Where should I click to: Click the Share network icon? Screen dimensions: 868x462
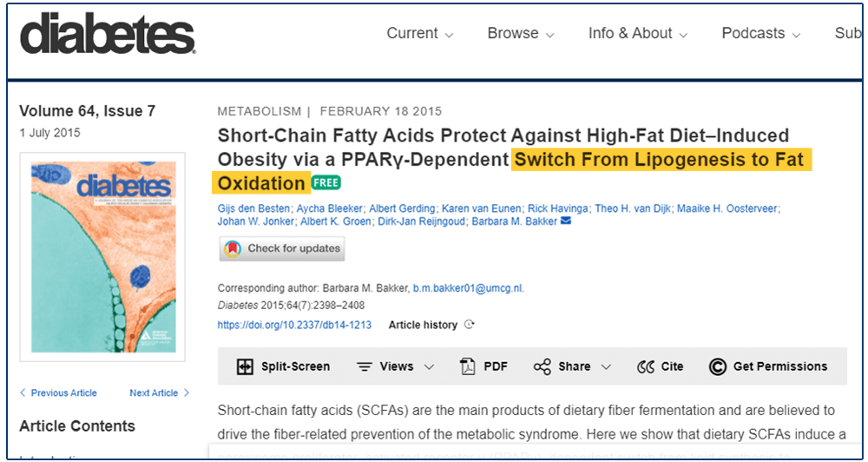pyautogui.click(x=542, y=366)
